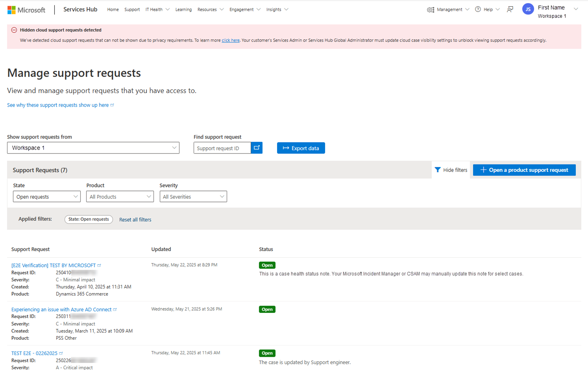Open the All Products dropdown
The width and height of the screenshot is (588, 370).
120,196
